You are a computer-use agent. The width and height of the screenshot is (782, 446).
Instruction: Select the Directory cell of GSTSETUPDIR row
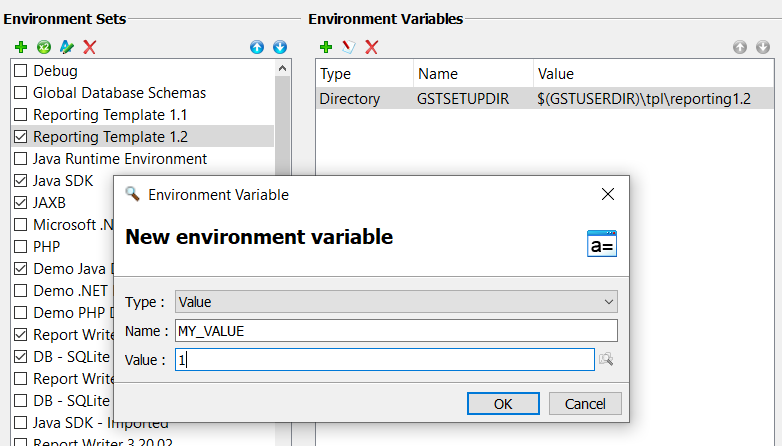[350, 99]
